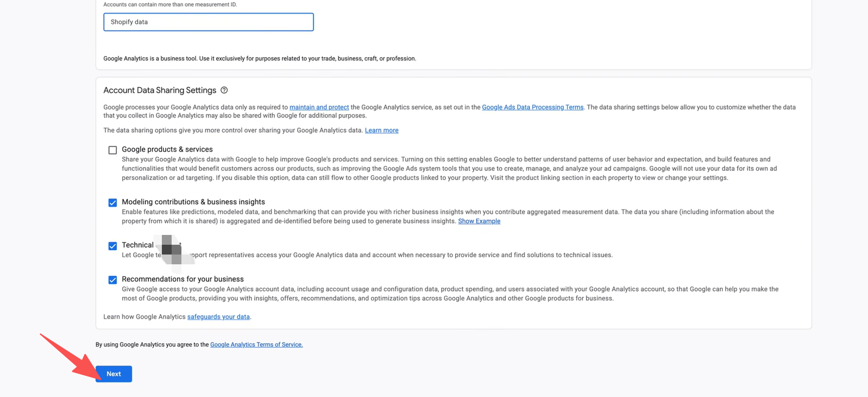Click the Modeling contributions & business insights label

click(x=193, y=202)
